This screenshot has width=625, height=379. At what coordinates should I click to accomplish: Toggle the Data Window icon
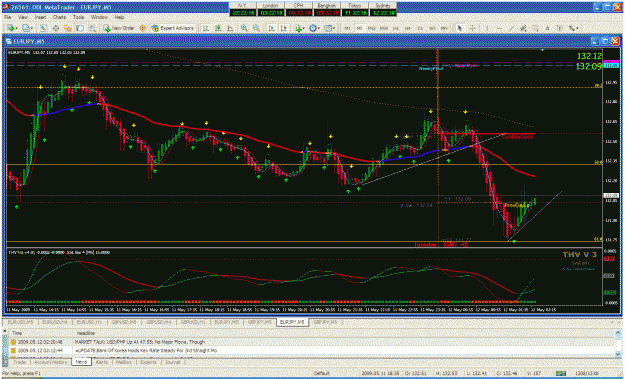(x=56, y=28)
